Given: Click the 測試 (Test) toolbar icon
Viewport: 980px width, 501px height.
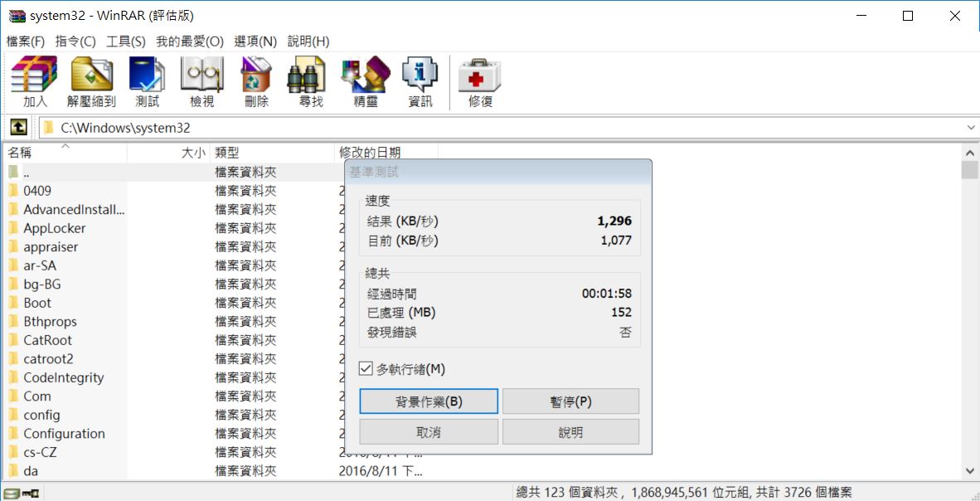Looking at the screenshot, I should pyautogui.click(x=147, y=75).
